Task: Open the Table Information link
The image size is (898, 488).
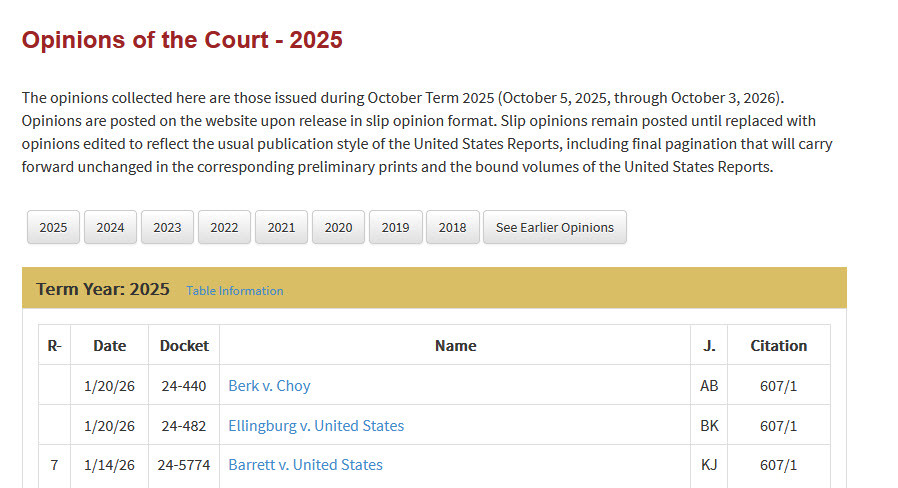Action: (234, 291)
